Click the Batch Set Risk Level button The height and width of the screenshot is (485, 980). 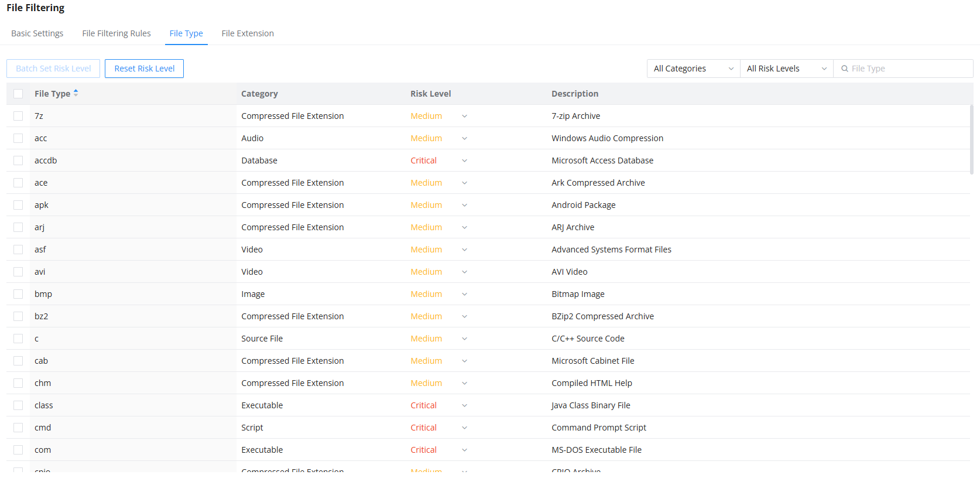click(x=53, y=69)
